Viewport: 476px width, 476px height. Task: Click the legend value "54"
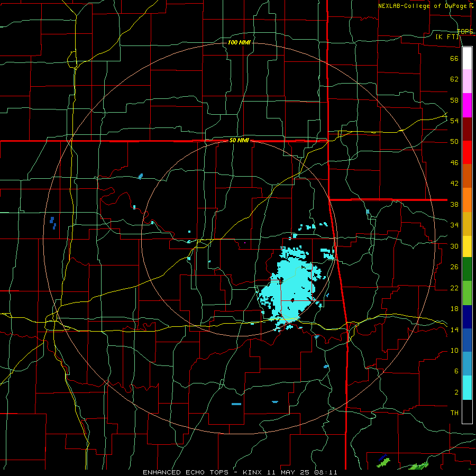(x=454, y=121)
